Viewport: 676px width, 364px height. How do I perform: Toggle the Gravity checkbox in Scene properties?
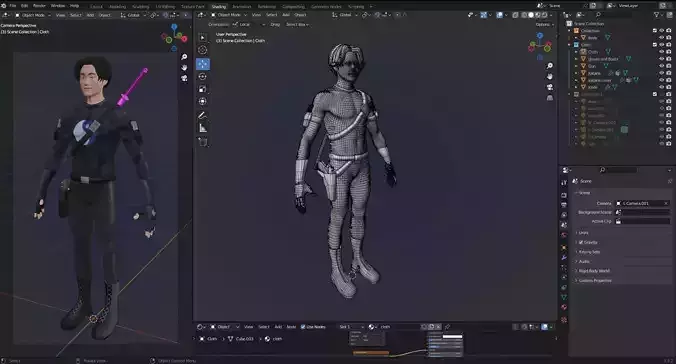[x=581, y=242]
